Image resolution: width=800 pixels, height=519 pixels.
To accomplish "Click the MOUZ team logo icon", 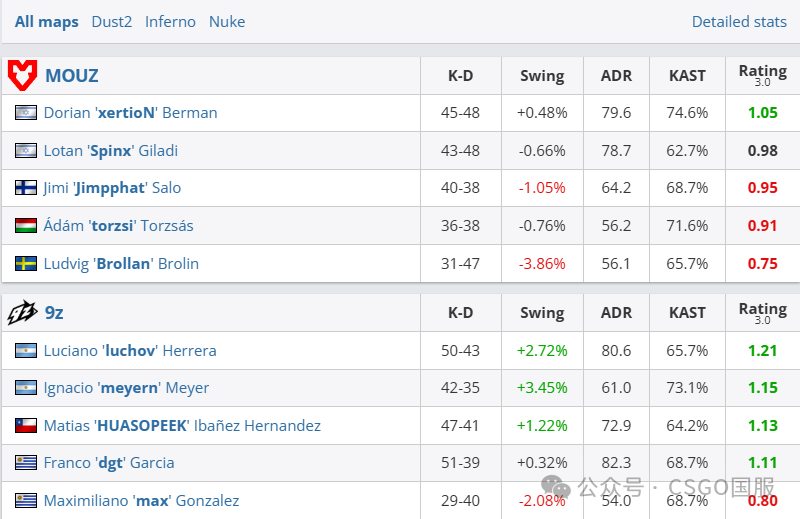I will tap(22, 75).
